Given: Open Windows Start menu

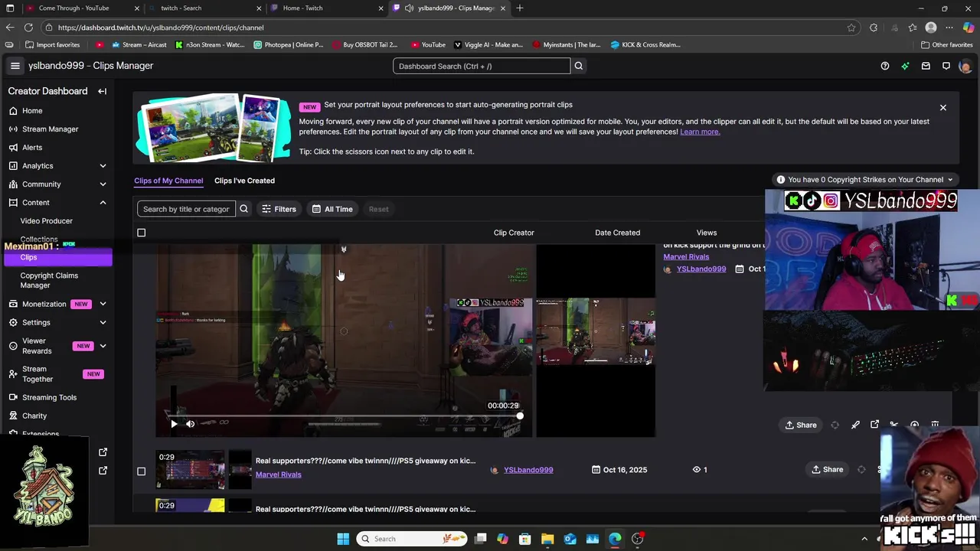Looking at the screenshot, I should click(x=343, y=539).
